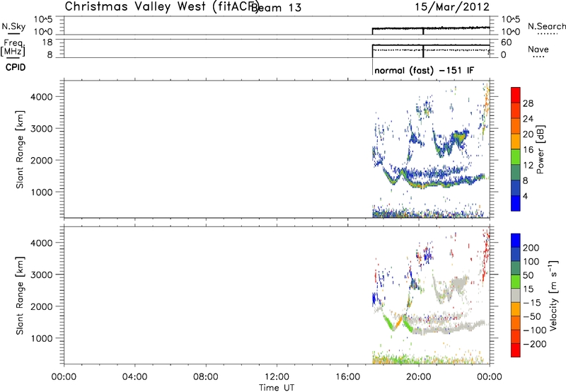566x392 pixels.
Task: Click the "16:00" time tick label
Action: point(347,377)
